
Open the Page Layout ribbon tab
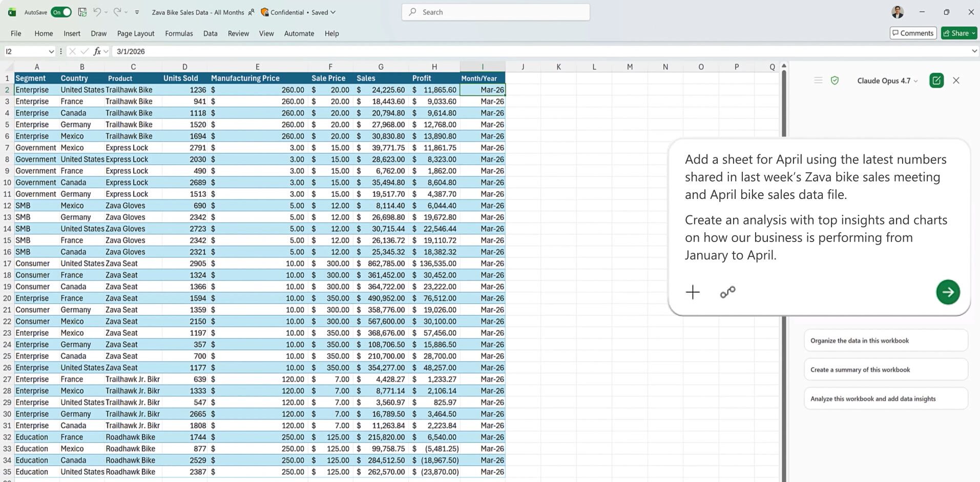(x=135, y=33)
